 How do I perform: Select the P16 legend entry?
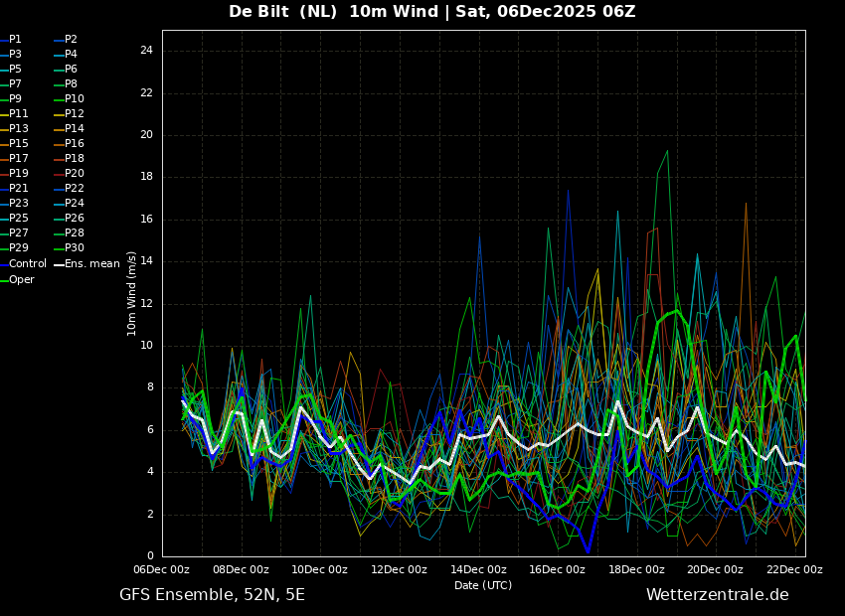(75, 144)
